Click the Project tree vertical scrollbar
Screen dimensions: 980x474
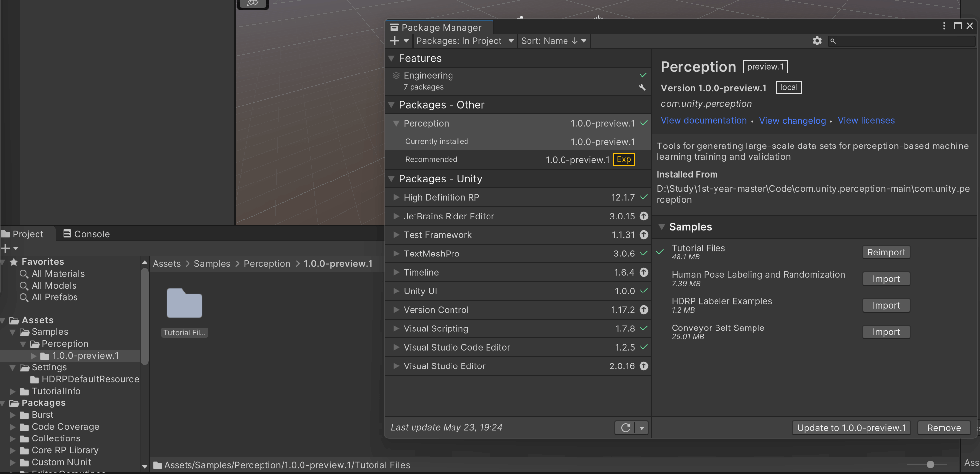coord(145,317)
